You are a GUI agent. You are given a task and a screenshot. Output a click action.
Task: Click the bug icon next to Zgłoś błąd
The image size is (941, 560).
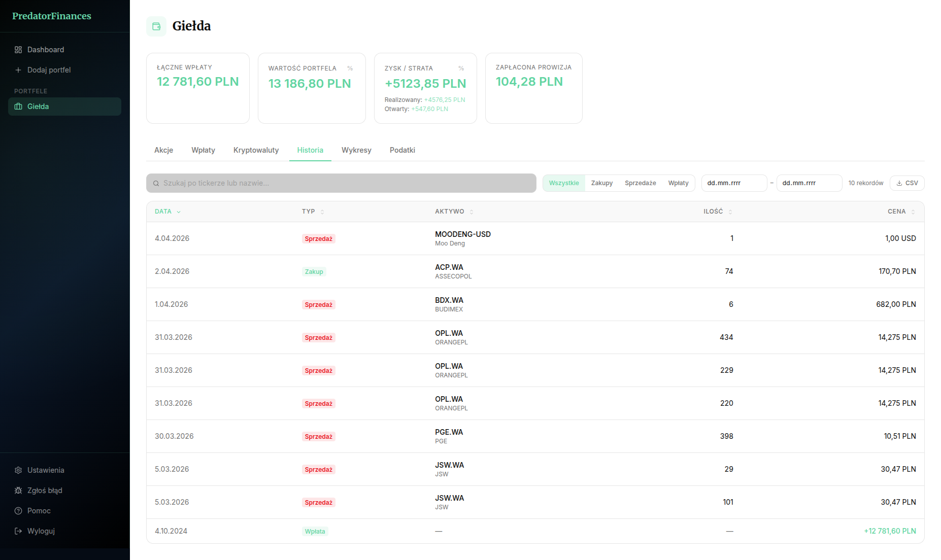[17, 491]
